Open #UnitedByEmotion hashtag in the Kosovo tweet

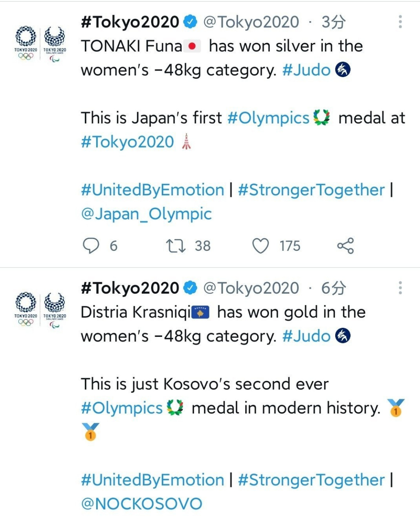click(153, 480)
